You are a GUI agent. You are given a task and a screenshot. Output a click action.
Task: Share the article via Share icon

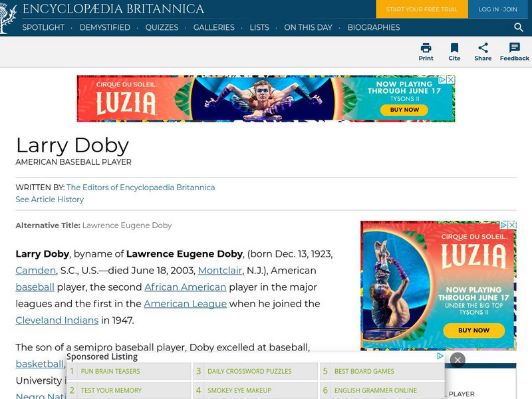coord(483,52)
